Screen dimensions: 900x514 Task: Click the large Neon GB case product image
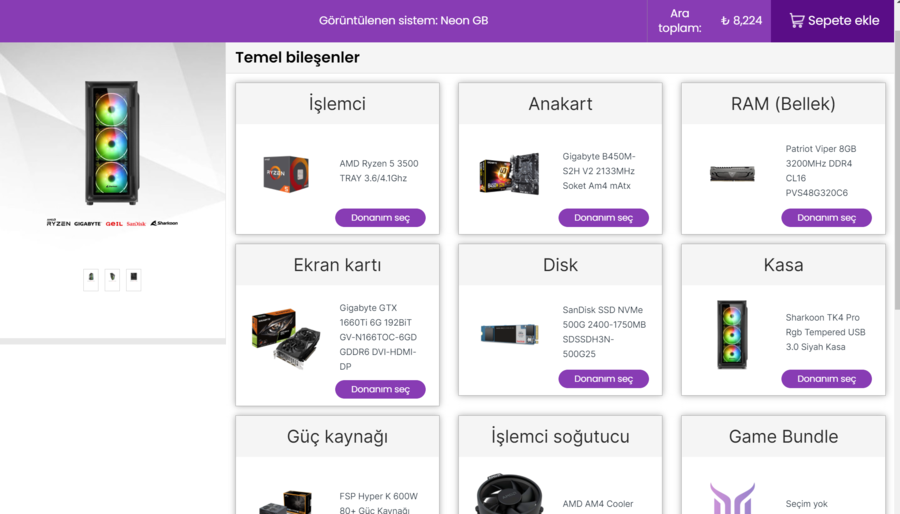point(112,143)
